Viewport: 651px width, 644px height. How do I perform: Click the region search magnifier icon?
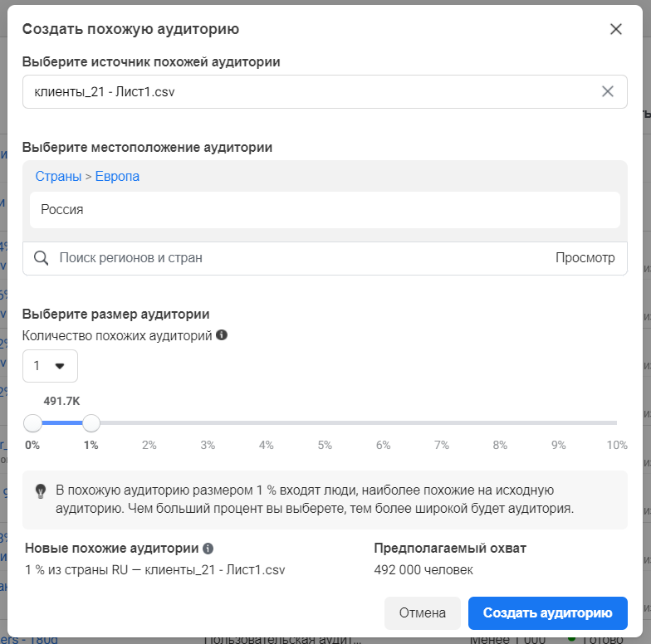[41, 258]
